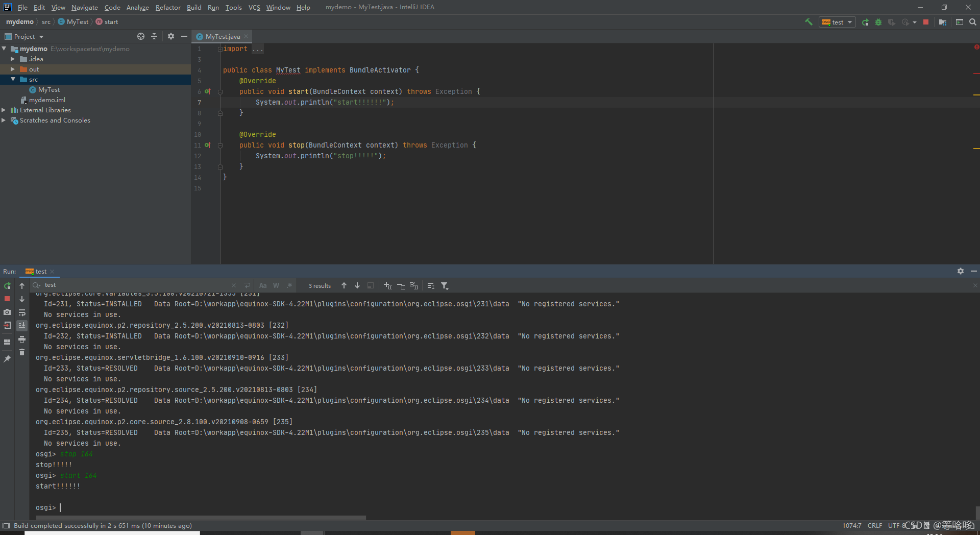The height and width of the screenshot is (535, 980).
Task: Click the Run Anything icon
Action: click(960, 22)
